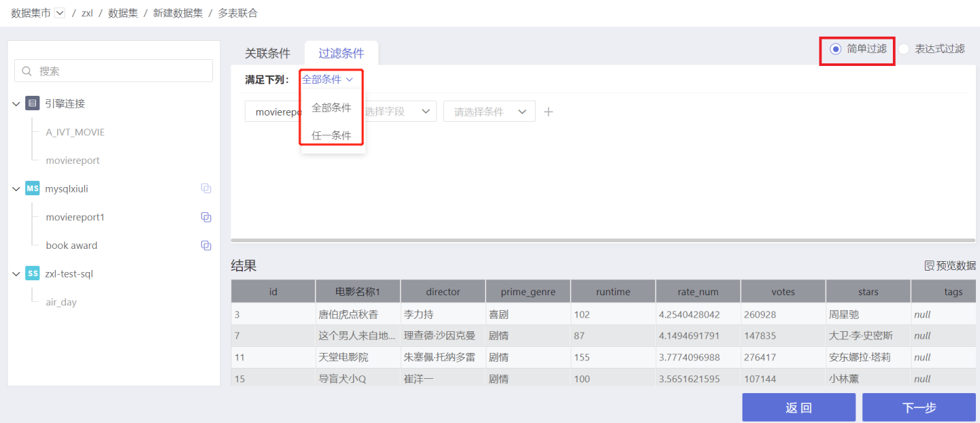The width and height of the screenshot is (980, 423).
Task: Click the 下一步 button
Action: click(919, 407)
